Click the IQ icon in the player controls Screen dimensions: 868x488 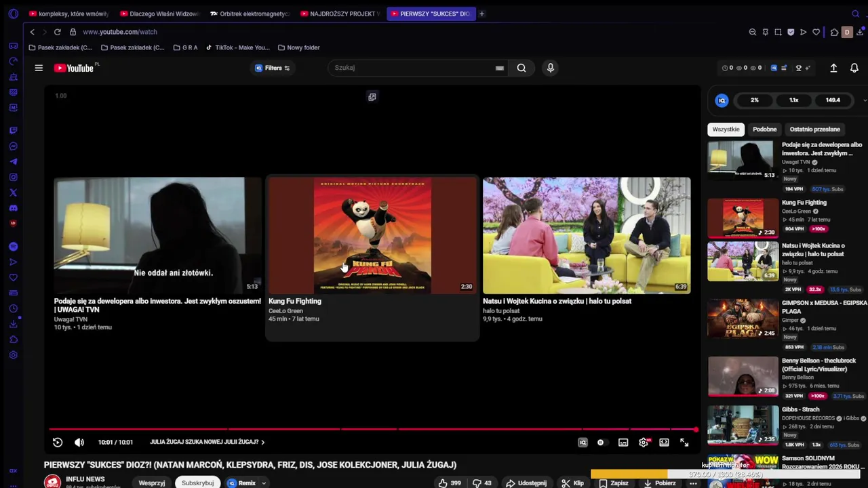pyautogui.click(x=583, y=443)
